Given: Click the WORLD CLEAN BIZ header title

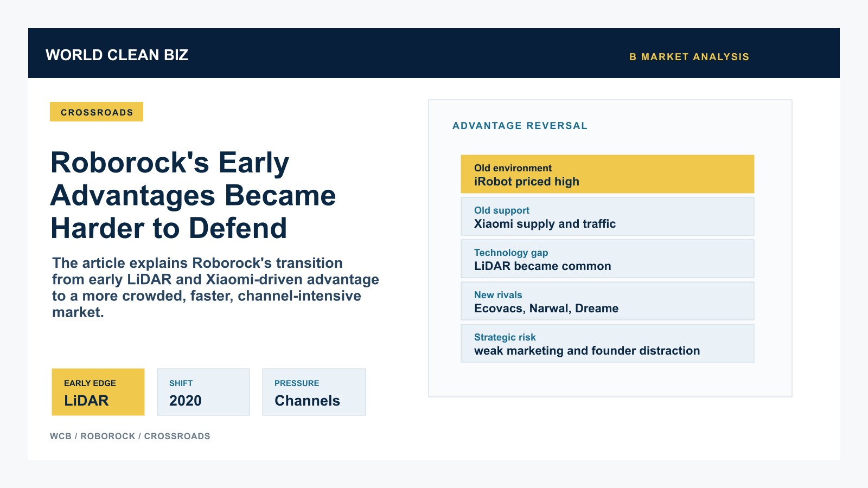Looking at the screenshot, I should click(x=117, y=55).
